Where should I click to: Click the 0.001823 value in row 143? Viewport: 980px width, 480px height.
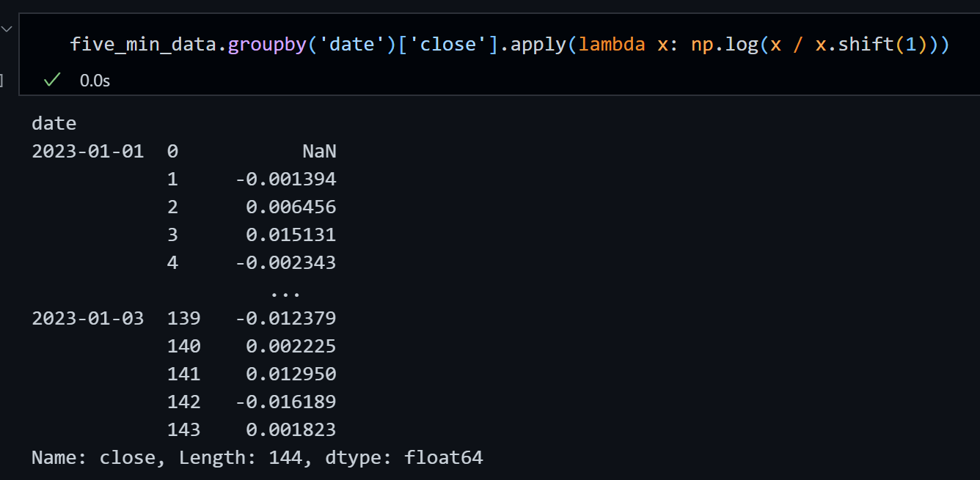point(291,430)
